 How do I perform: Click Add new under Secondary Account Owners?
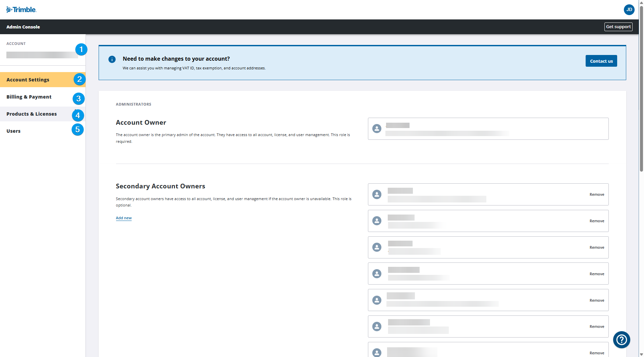pyautogui.click(x=123, y=218)
